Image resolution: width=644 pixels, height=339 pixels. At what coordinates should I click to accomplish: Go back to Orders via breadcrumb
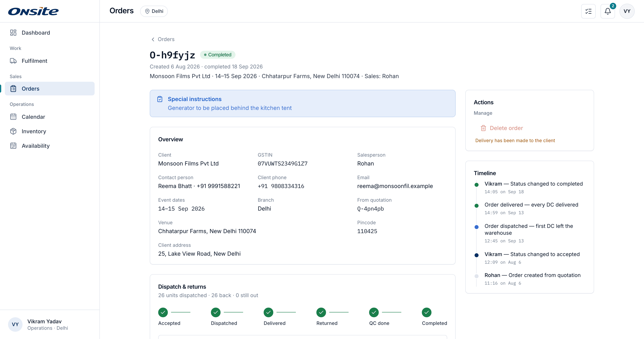point(163,39)
